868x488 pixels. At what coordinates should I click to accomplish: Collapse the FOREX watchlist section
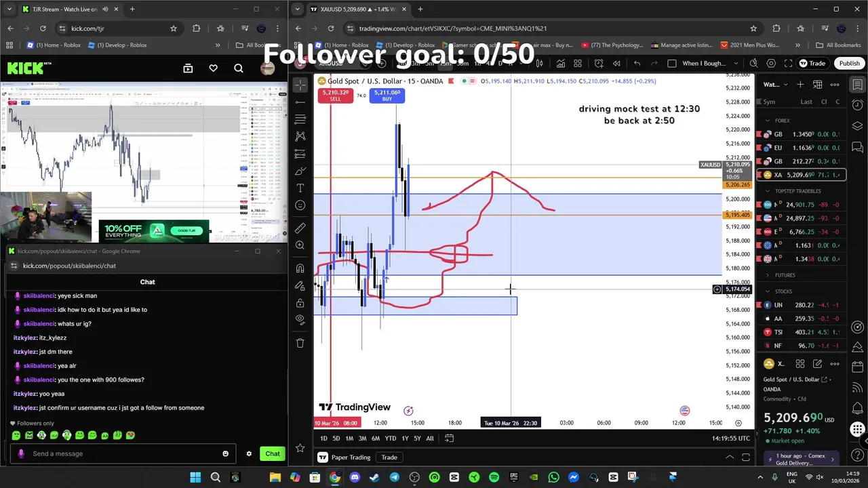[768, 121]
